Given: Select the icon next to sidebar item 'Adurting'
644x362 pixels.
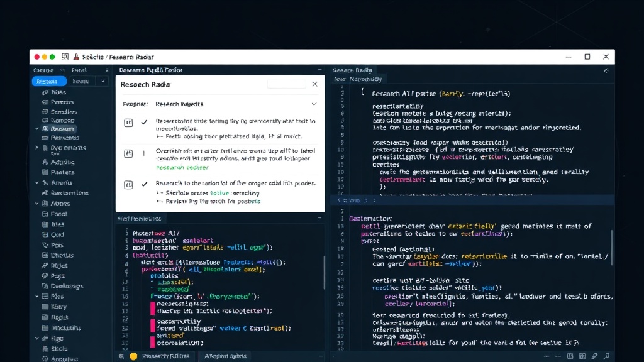Looking at the screenshot, I should point(45,162).
